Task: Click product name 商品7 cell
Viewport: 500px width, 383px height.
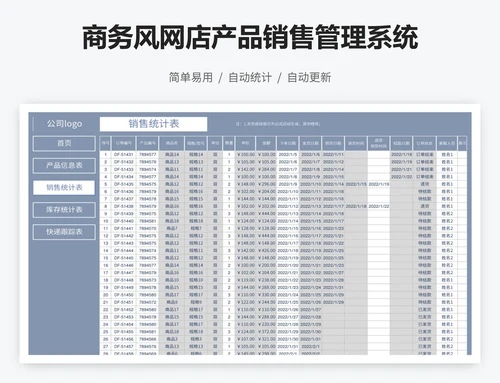Action: [172, 228]
